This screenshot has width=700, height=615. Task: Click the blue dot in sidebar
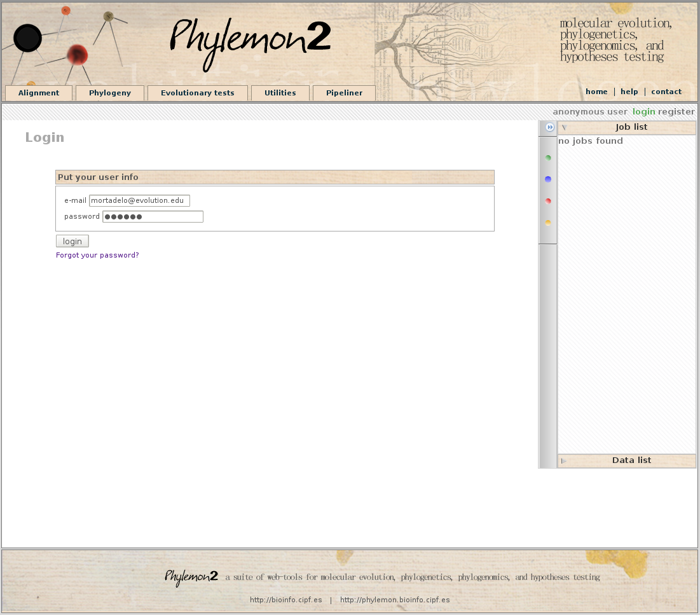tap(548, 179)
